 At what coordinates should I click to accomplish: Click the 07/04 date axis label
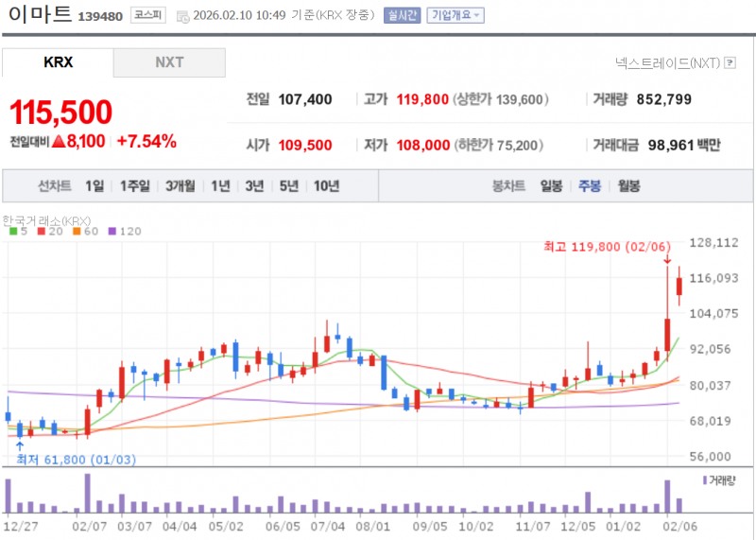coord(327,526)
